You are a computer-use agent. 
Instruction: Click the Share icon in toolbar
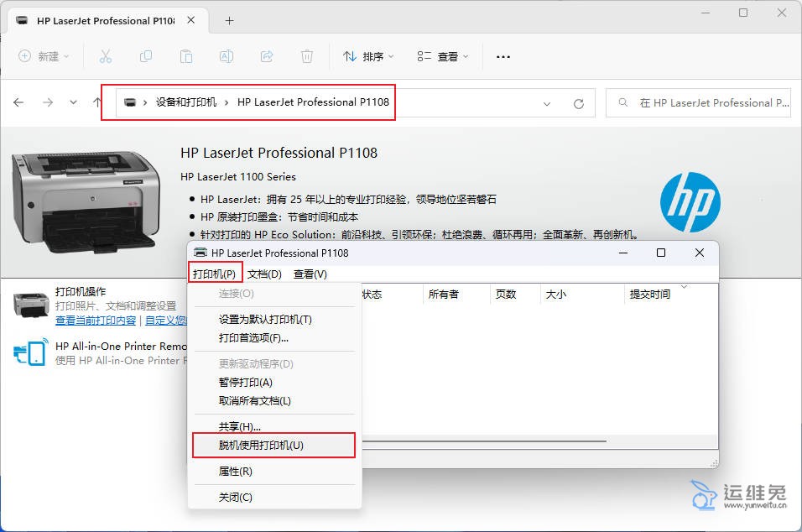pyautogui.click(x=267, y=56)
